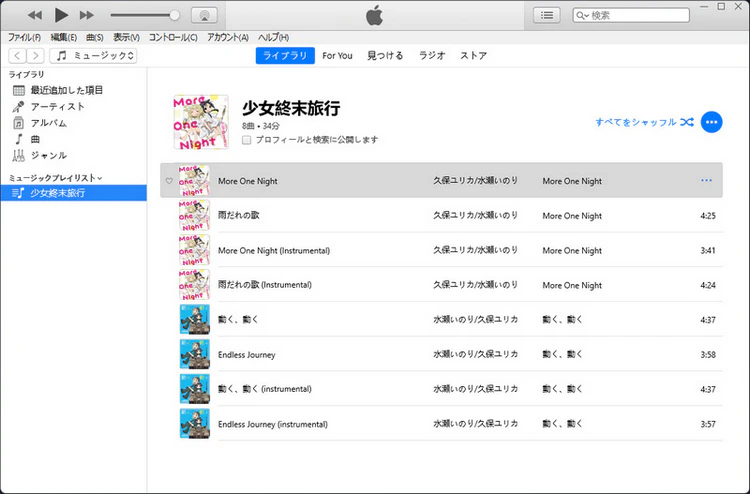Screen dimensions: 750x494
Task: Click artist 水瀬いのり/久保ユリカ in Endless Journey row
Action: point(475,354)
